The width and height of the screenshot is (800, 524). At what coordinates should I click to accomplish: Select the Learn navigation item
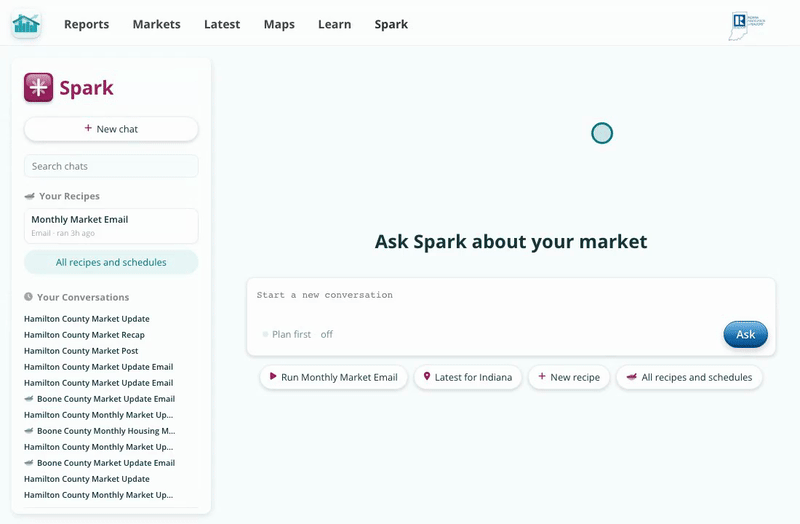coord(335,24)
